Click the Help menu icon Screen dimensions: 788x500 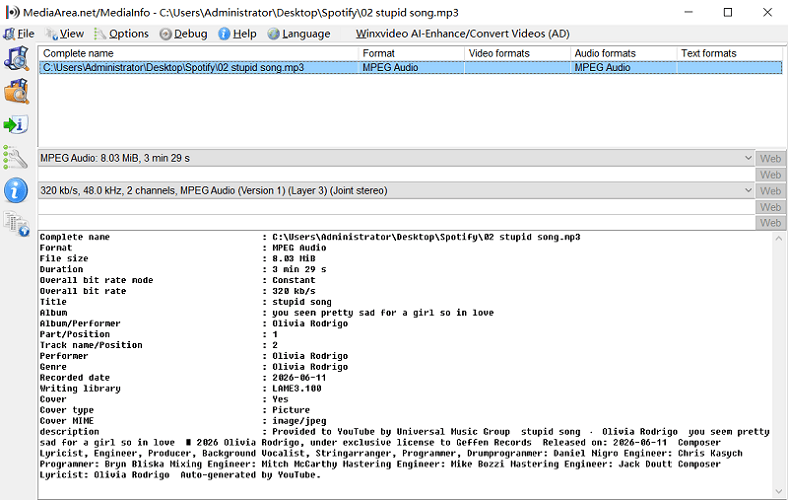(x=224, y=34)
